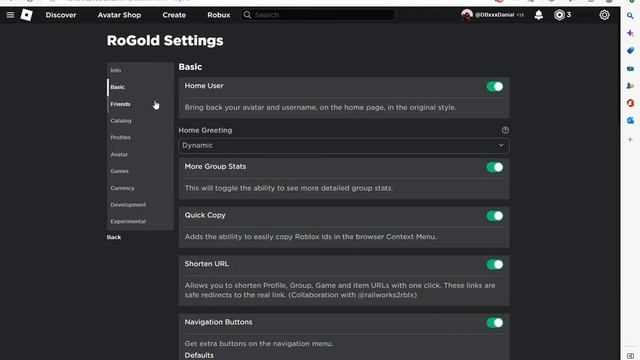Viewport: 640px width, 360px height.
Task: Open browser sidebar tools briefcase icon
Action: pos(630,68)
